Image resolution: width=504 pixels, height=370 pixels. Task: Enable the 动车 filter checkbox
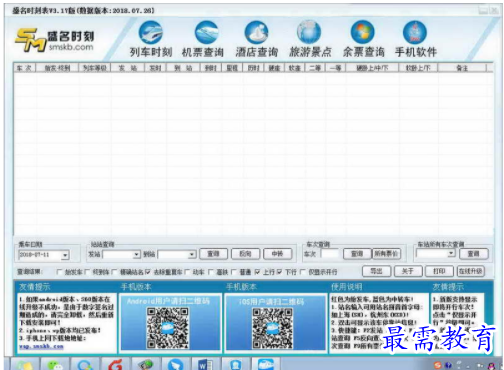pos(187,272)
